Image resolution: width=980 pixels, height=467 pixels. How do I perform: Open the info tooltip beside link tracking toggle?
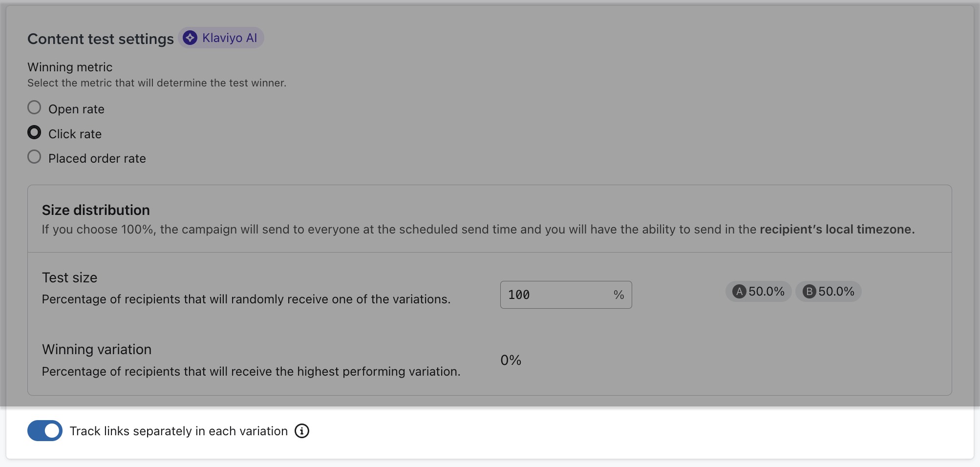coord(302,431)
